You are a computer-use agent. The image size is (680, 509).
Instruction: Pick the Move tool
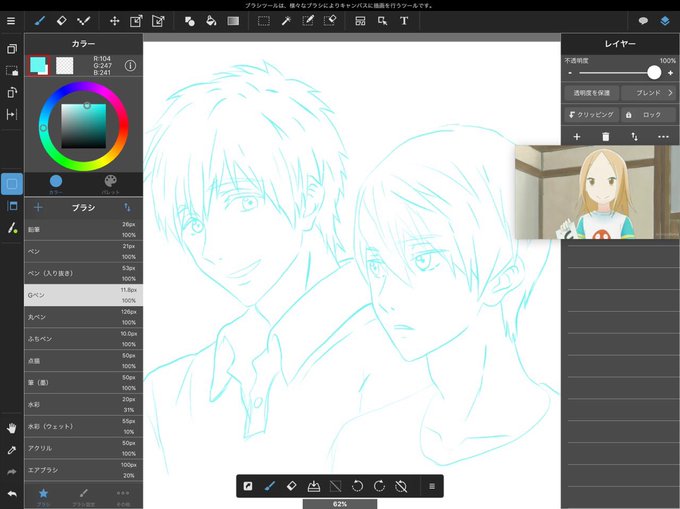pyautogui.click(x=114, y=21)
